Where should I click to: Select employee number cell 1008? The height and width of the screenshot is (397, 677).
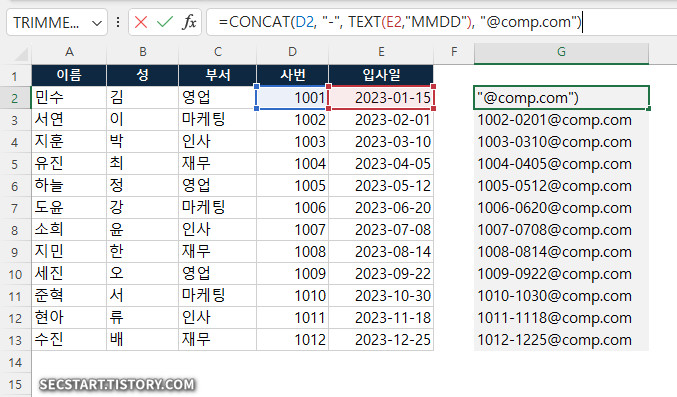[293, 252]
